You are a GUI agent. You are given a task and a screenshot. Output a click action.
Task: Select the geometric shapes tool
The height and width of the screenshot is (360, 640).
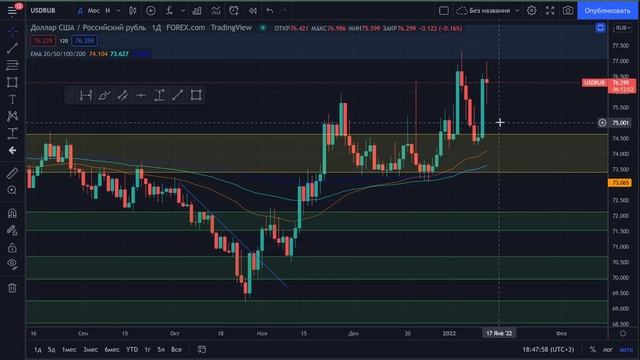pos(12,82)
